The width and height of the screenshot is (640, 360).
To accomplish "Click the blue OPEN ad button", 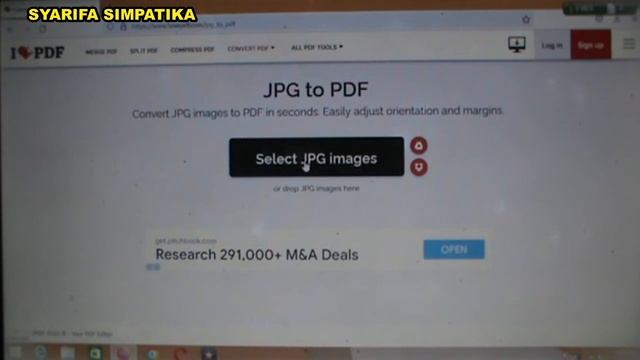I will tap(454, 249).
